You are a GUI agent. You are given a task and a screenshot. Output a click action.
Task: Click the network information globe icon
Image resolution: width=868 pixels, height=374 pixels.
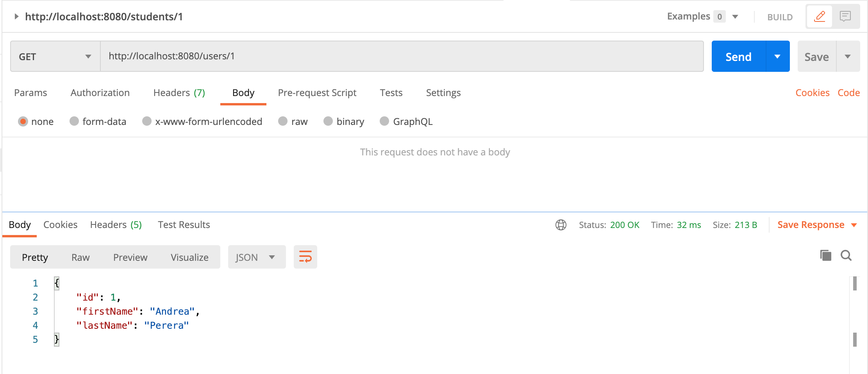(x=561, y=225)
